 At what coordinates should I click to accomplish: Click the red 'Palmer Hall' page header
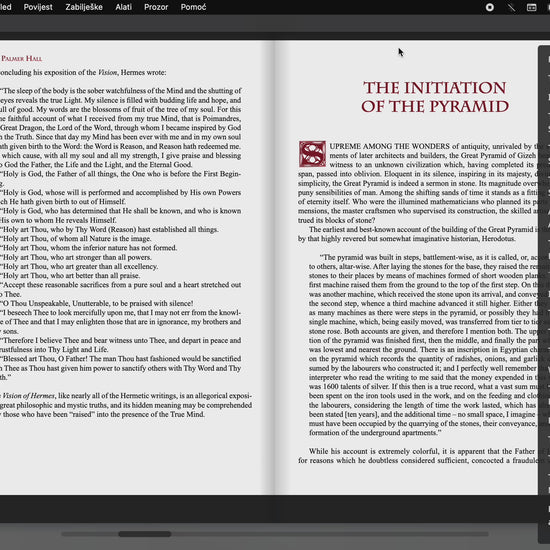click(x=22, y=59)
